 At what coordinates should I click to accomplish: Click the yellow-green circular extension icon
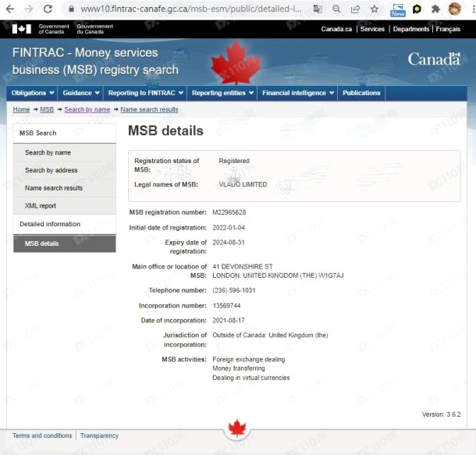coord(417,9)
